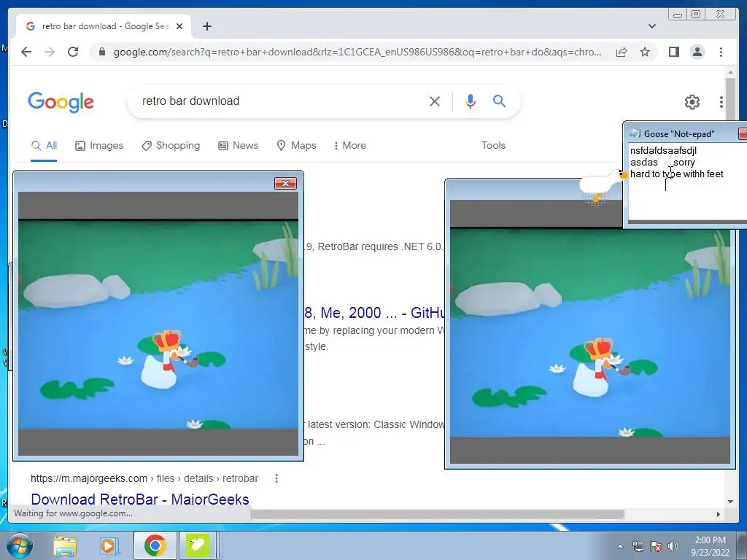Switch to Chrome taskbar button
747x560 pixels.
155,545
